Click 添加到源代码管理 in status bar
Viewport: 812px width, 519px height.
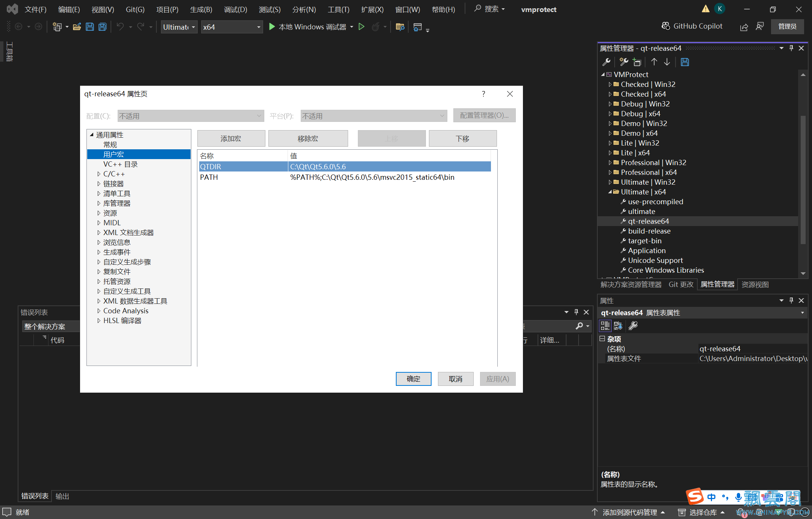point(629,512)
